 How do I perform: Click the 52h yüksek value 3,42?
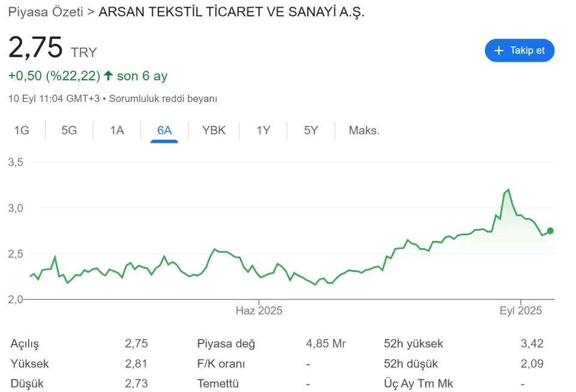click(532, 343)
